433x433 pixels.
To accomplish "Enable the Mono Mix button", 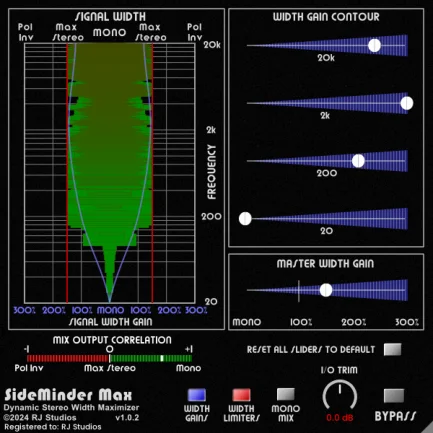I will pyautogui.click(x=286, y=395).
